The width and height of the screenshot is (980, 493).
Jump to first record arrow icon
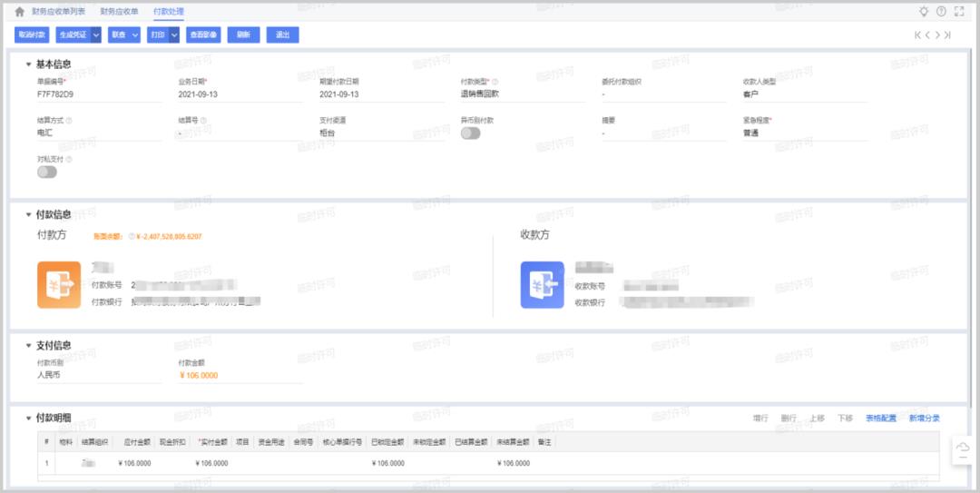(917, 35)
